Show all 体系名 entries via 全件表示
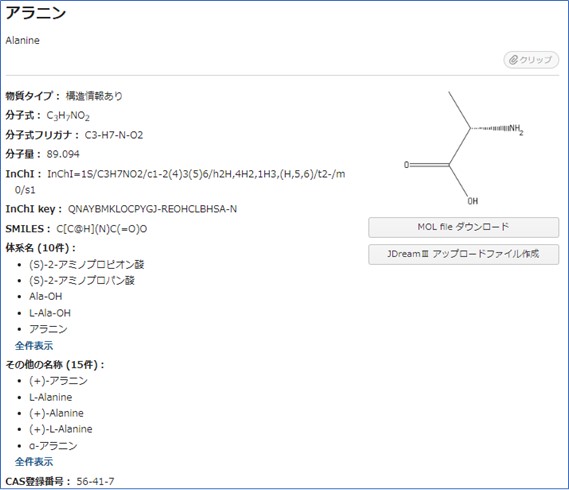569x490 pixels. 34,346
